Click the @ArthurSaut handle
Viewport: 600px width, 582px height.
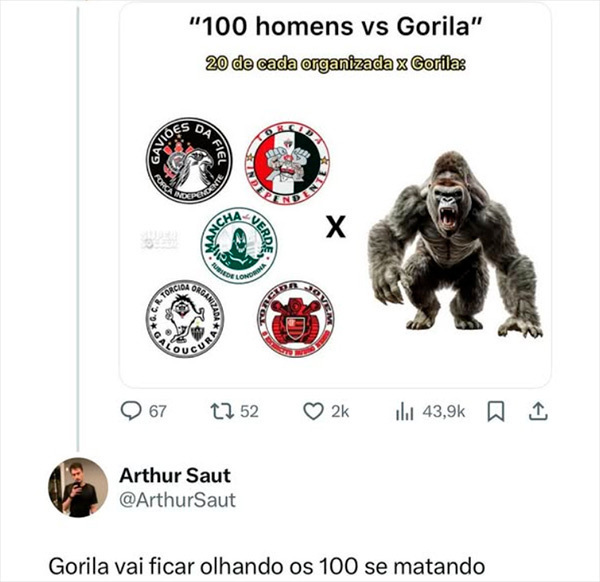(x=177, y=500)
